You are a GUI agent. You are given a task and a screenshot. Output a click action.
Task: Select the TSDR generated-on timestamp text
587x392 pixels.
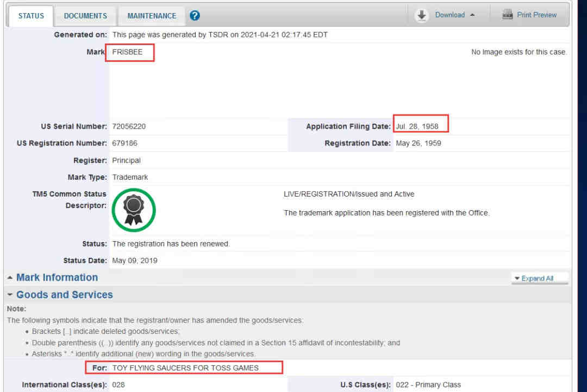coord(220,35)
